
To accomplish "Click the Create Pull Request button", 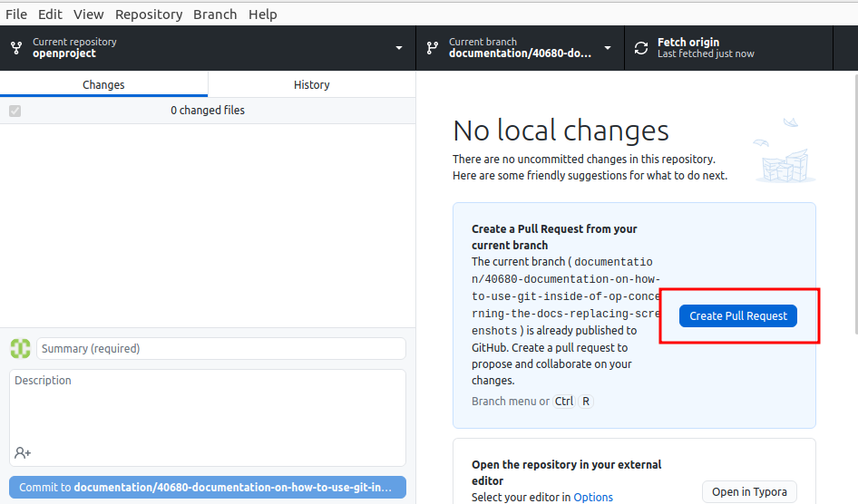I will [737, 315].
